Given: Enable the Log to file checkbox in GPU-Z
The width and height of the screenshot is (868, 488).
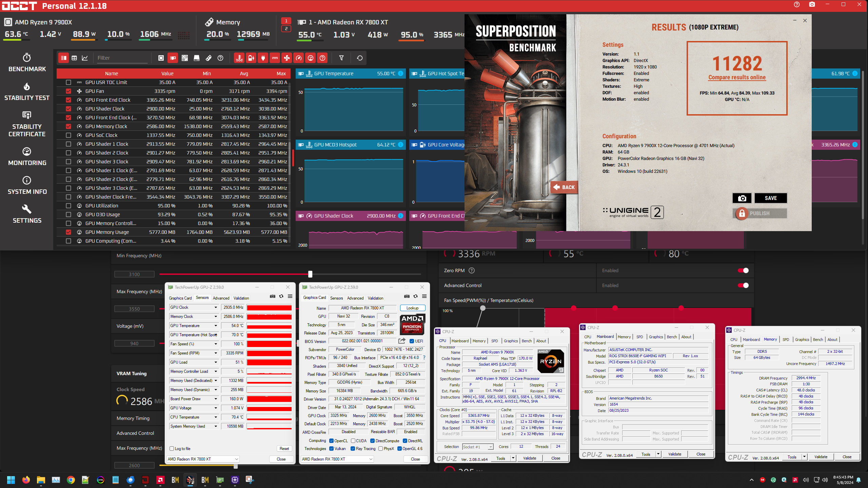Looking at the screenshot, I should point(172,449).
